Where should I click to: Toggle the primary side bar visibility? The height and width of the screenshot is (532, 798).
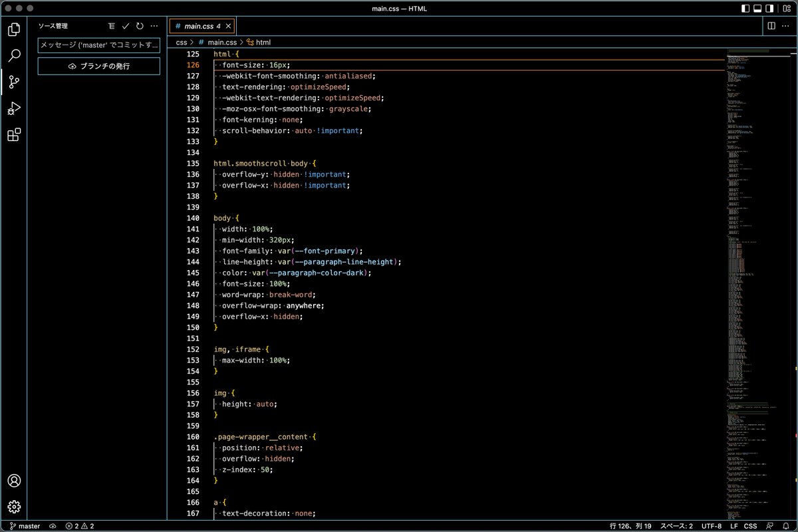pos(745,9)
